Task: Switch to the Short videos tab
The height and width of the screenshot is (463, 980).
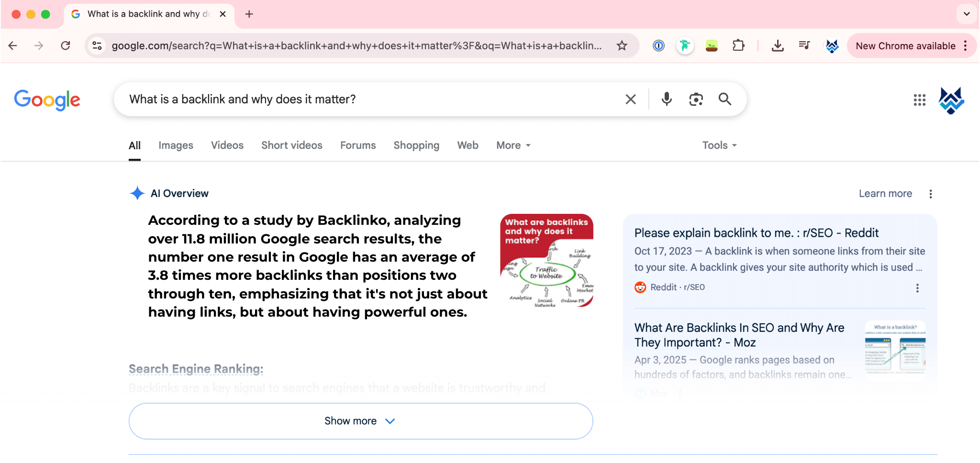Action: click(x=292, y=145)
